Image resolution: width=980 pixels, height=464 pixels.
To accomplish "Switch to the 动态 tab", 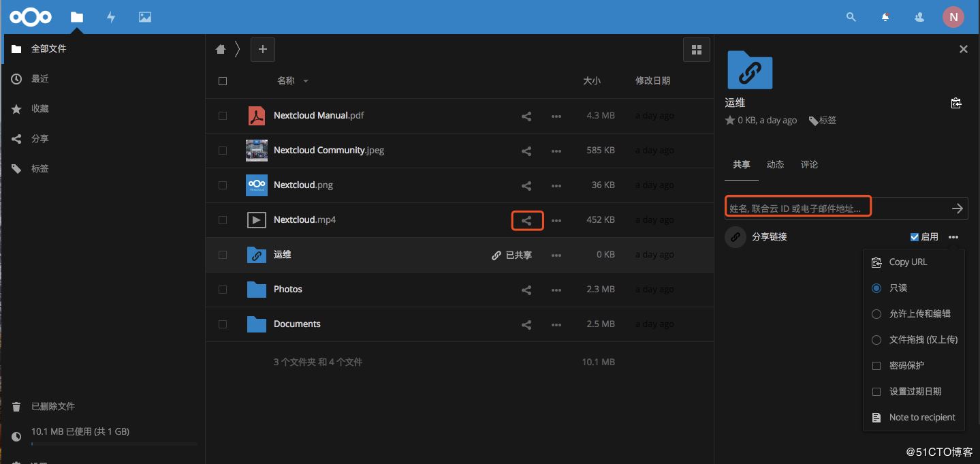I will [775, 165].
